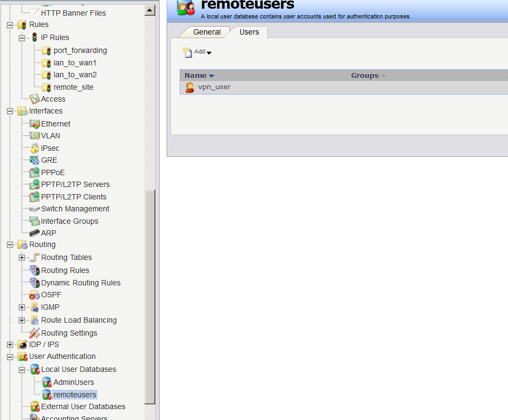Click the IGMP icon

[x=34, y=307]
